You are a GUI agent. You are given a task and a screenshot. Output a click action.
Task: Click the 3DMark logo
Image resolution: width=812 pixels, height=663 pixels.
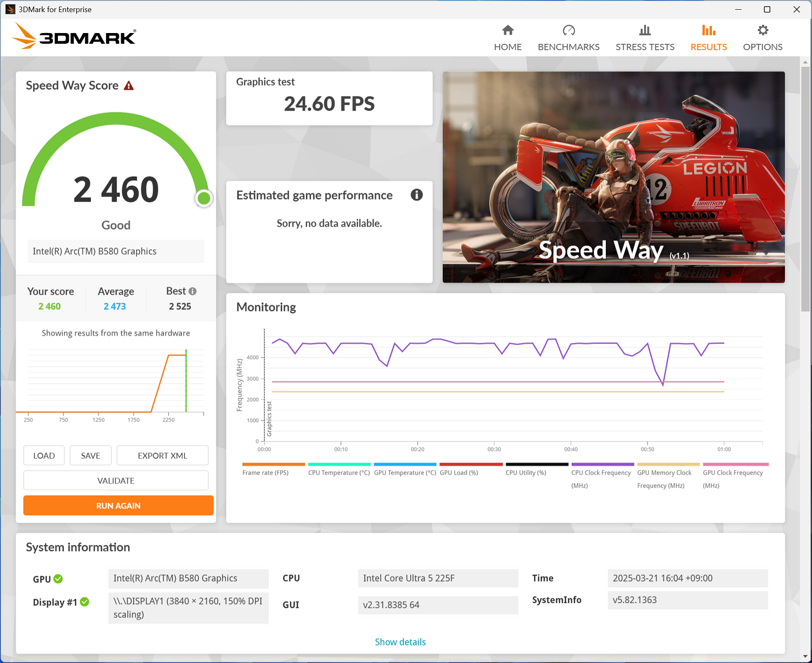74,36
